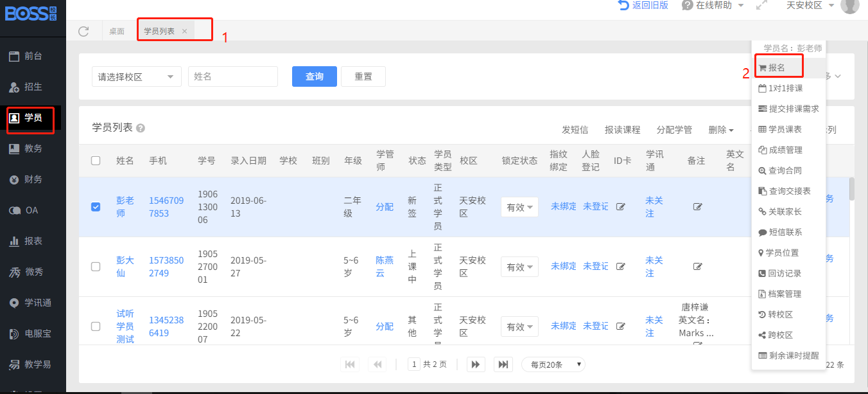Click the refresh icon beside the 桌面 tab
Image resolution: width=868 pixels, height=394 pixels.
(83, 31)
